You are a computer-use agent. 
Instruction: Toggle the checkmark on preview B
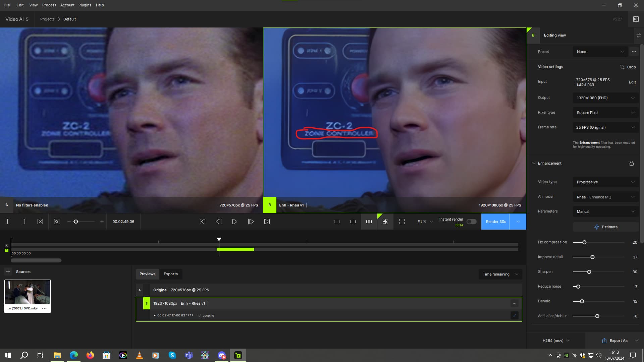click(x=515, y=315)
